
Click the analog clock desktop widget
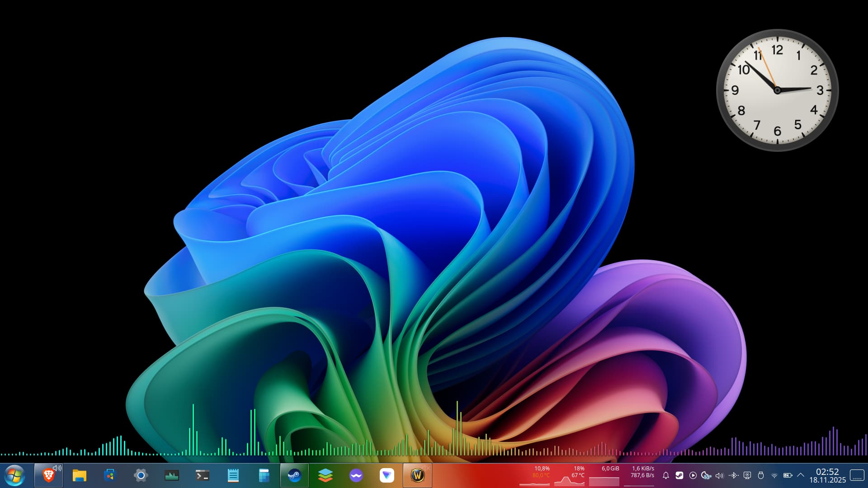(x=777, y=90)
